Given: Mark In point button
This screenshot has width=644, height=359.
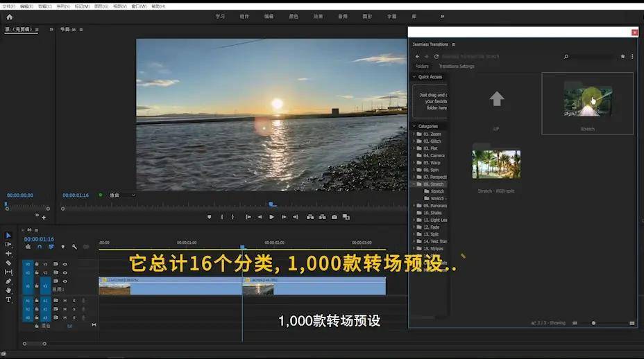Looking at the screenshot, I should tap(222, 217).
